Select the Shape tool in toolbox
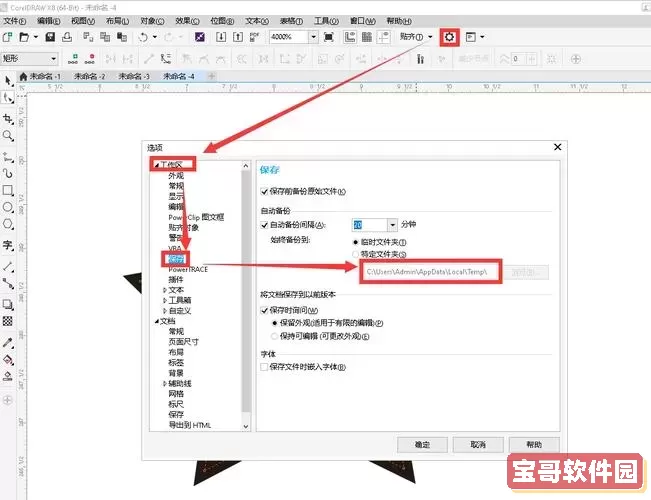This screenshot has height=500, width=651. (x=8, y=98)
